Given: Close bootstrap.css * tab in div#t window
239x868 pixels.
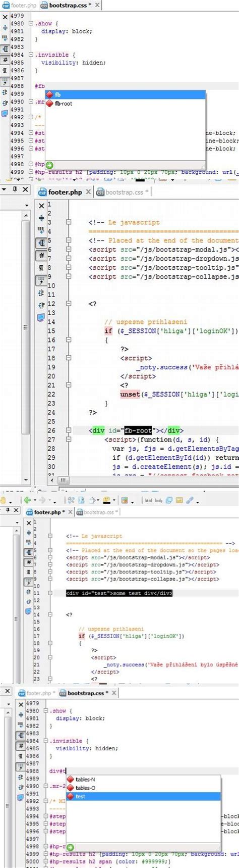Looking at the screenshot, I should pyautogui.click(x=114, y=693).
